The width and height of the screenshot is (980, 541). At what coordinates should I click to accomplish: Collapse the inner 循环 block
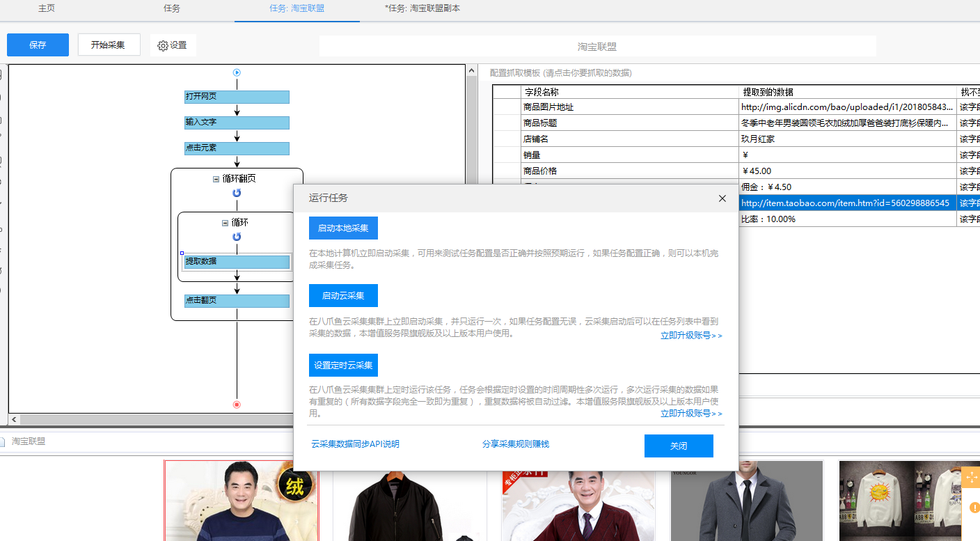(x=225, y=223)
